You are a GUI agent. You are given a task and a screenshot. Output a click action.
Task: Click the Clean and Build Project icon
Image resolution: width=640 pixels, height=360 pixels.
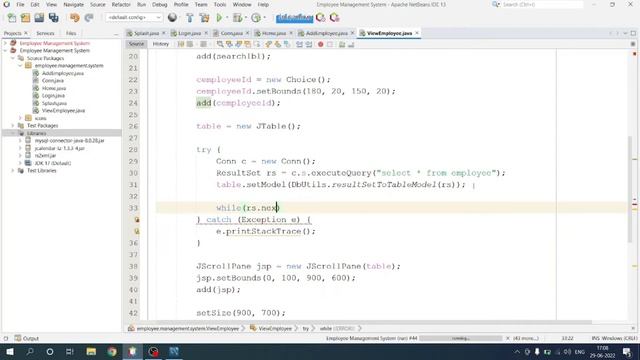pyautogui.click(x=204, y=18)
